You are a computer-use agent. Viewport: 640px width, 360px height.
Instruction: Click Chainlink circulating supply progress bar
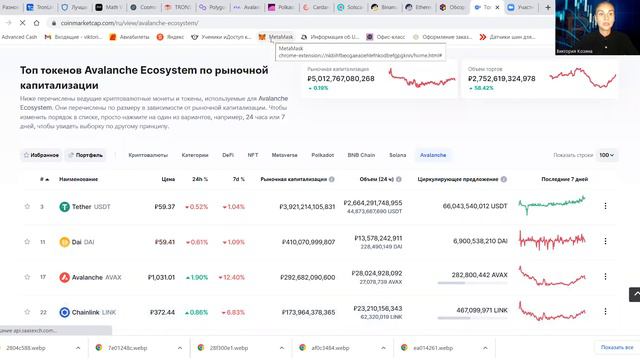point(472,318)
